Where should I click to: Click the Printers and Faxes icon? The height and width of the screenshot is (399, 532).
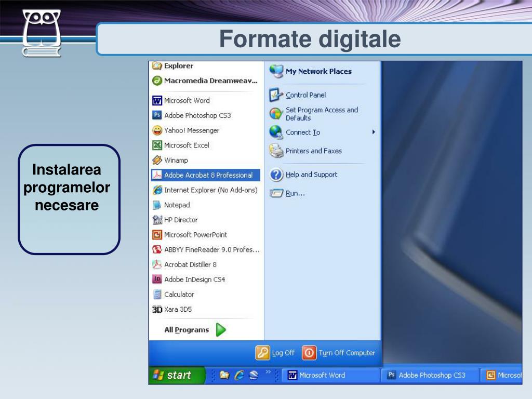click(276, 151)
